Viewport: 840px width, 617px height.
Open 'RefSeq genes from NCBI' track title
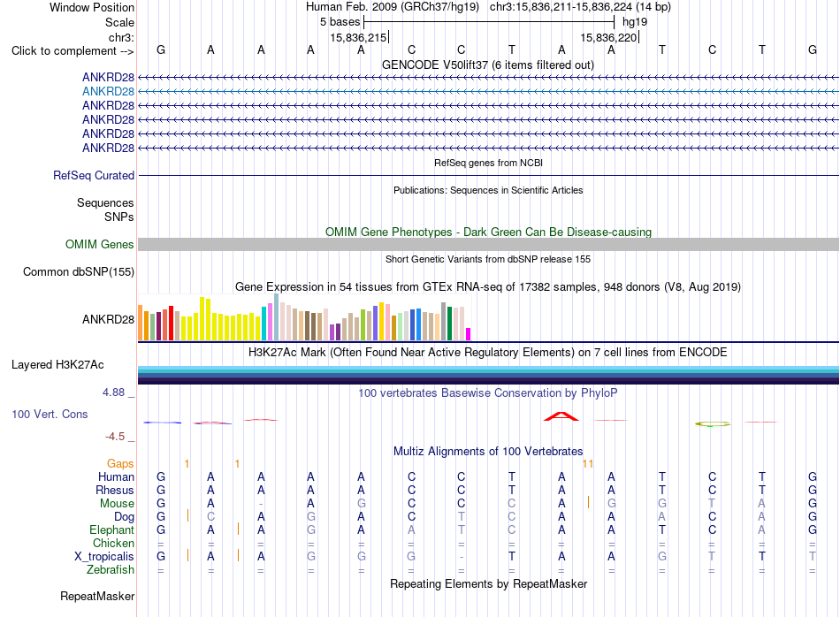coord(489,163)
